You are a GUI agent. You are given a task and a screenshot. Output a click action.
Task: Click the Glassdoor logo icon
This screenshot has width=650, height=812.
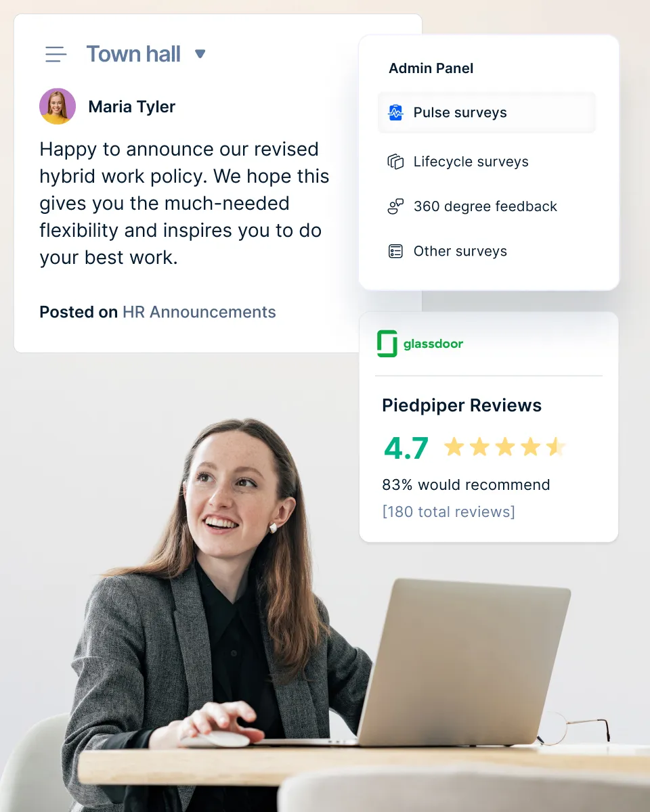[387, 344]
